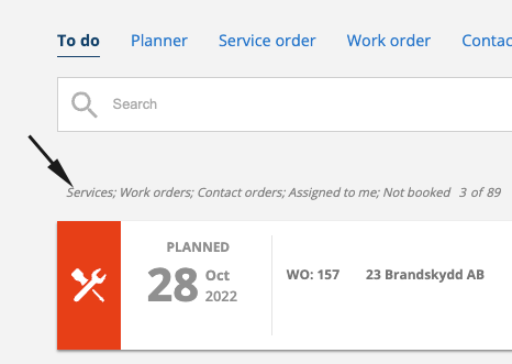This screenshot has width=512, height=364.
Task: Go to the Service order tab
Action: pyautogui.click(x=267, y=41)
